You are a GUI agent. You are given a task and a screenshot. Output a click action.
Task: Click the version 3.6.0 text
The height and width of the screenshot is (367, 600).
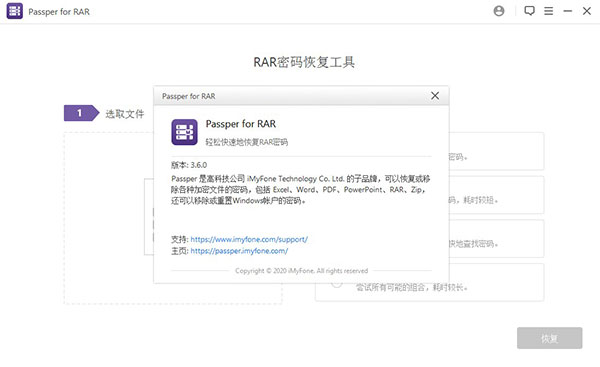point(189,165)
